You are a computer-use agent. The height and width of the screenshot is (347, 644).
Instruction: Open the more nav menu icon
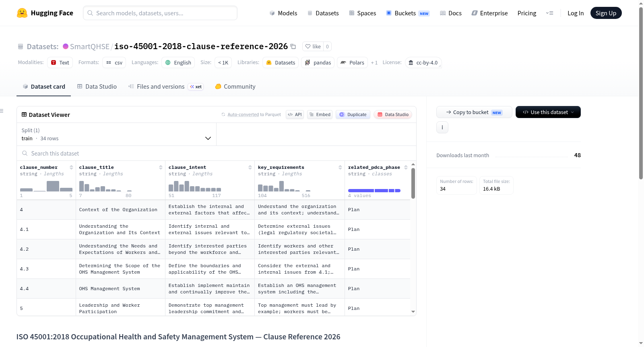549,13
